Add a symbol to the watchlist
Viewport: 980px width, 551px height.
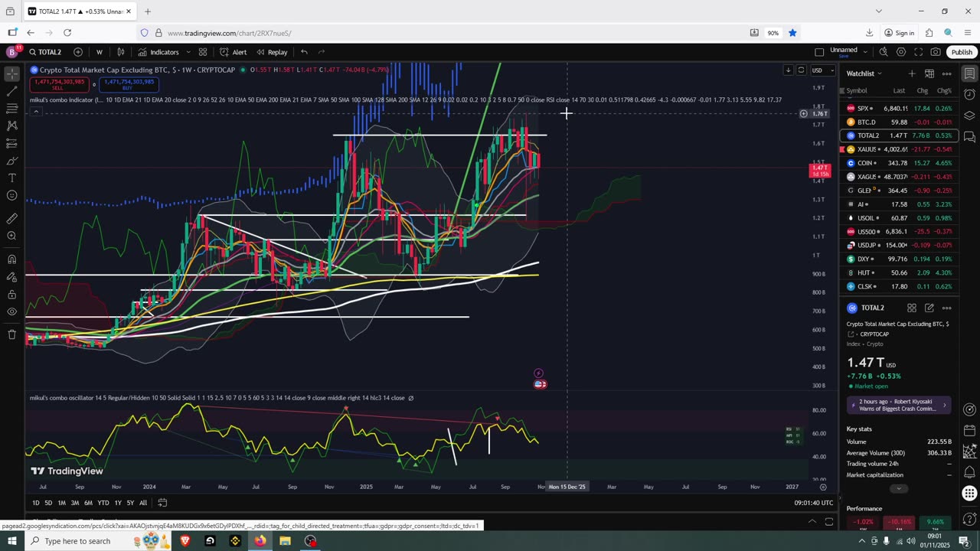point(912,73)
